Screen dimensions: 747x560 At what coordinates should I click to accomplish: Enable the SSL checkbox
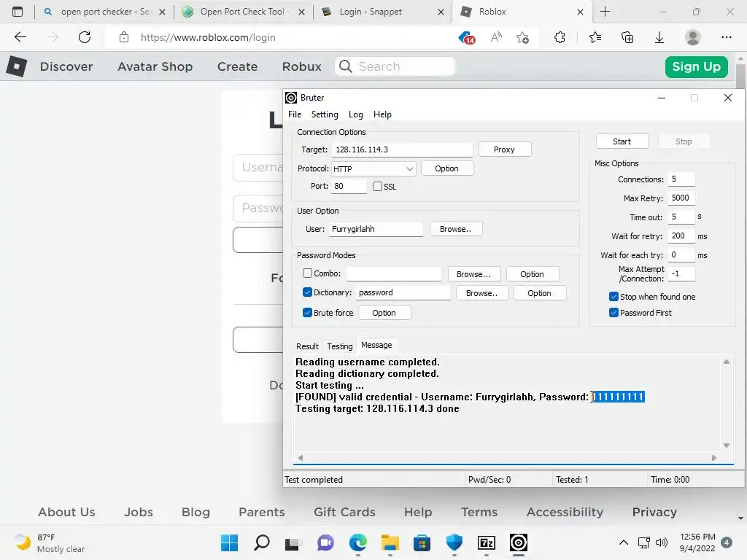click(377, 186)
